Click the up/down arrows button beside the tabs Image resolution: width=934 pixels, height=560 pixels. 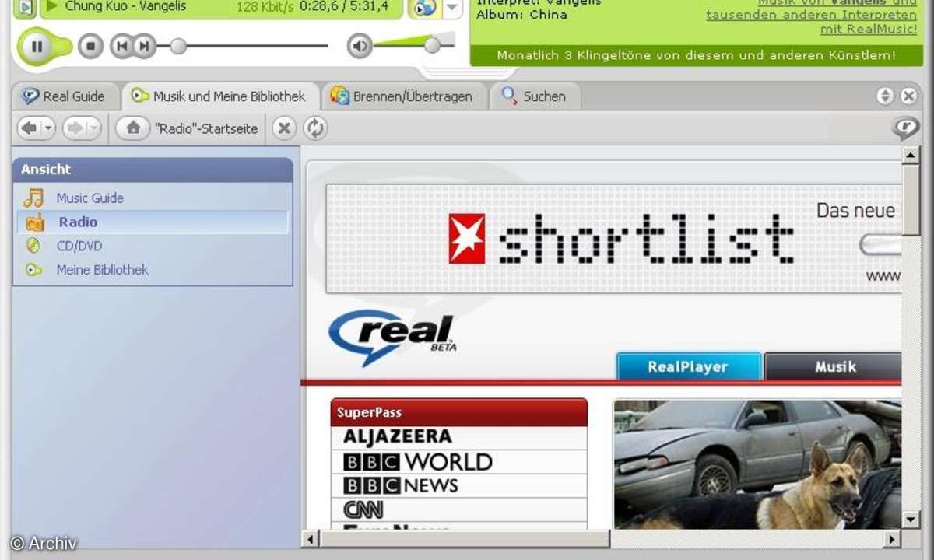(x=885, y=96)
